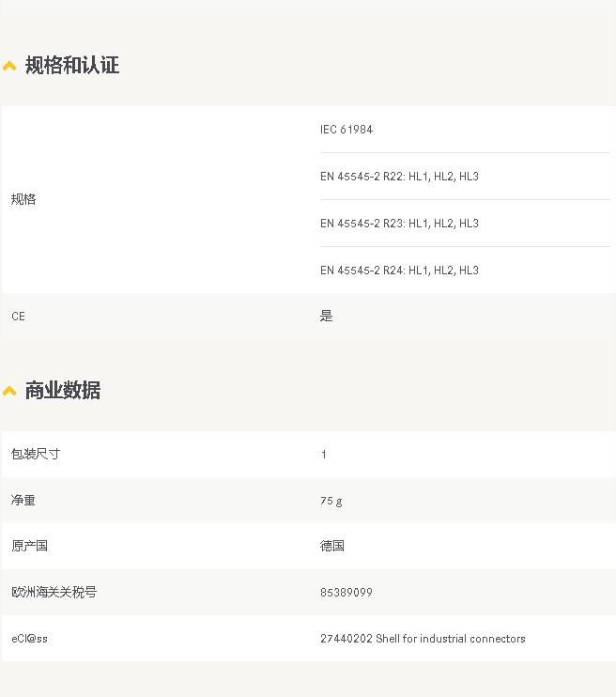Click the 原产国 label
Screen dimensions: 616x697
point(29,546)
